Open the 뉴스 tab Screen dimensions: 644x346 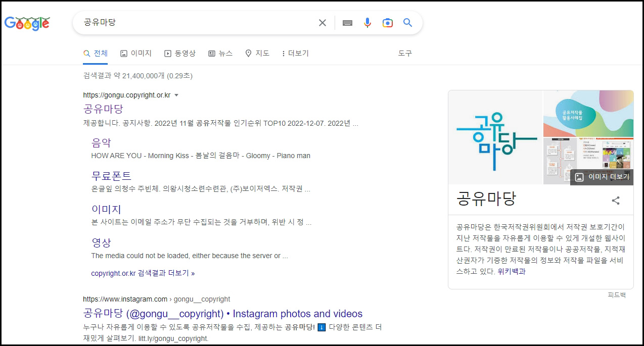pyautogui.click(x=220, y=53)
